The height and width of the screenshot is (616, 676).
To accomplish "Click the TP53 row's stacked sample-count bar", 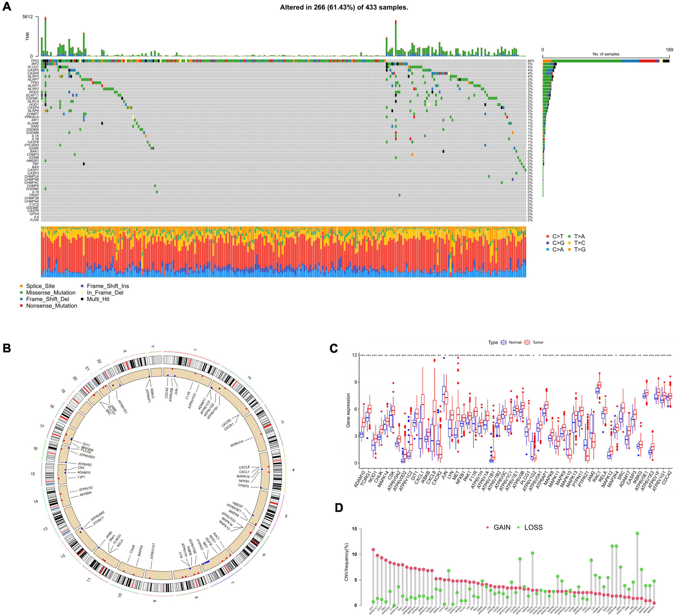I will pyautogui.click(x=606, y=61).
